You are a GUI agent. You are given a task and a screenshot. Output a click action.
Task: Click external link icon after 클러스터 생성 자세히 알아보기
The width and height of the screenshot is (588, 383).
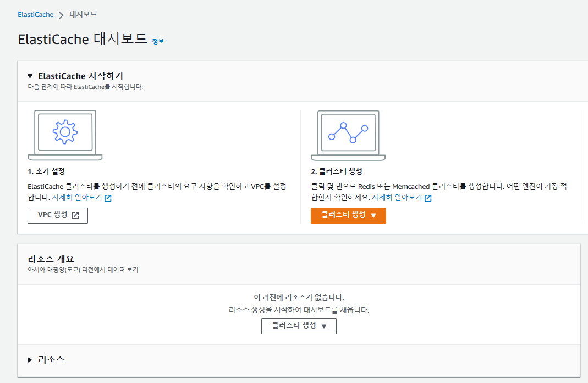click(x=428, y=198)
